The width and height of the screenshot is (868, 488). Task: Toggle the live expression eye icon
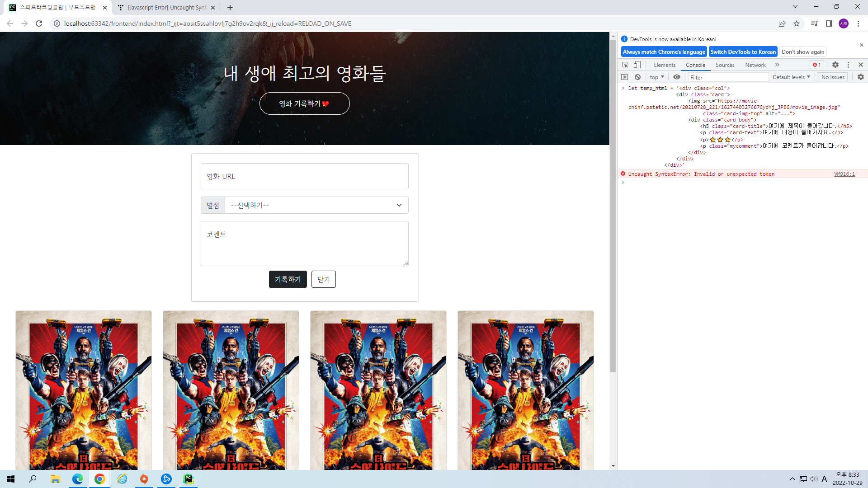click(x=677, y=77)
